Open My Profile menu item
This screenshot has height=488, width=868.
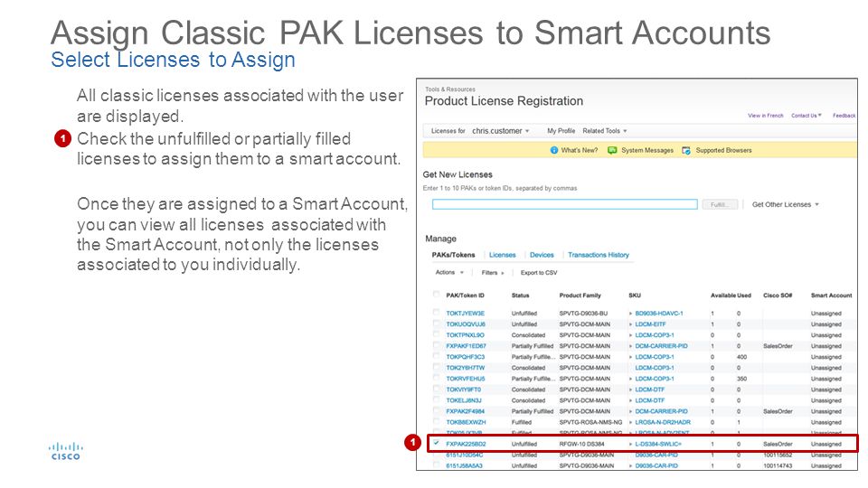(561, 131)
